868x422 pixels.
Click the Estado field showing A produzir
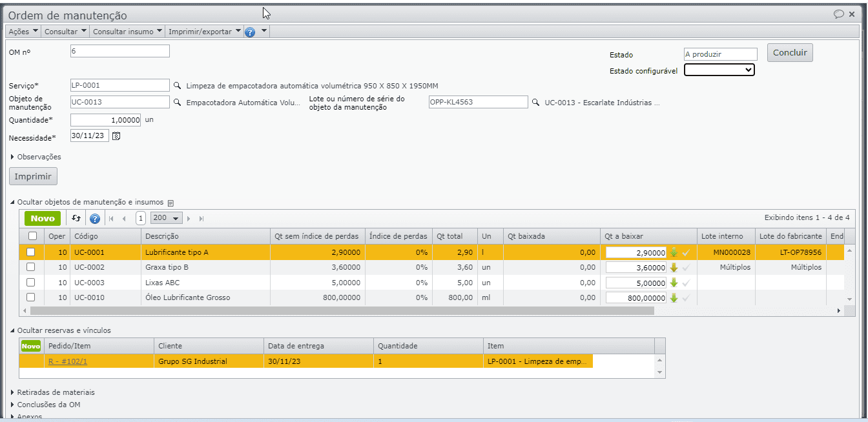(720, 55)
